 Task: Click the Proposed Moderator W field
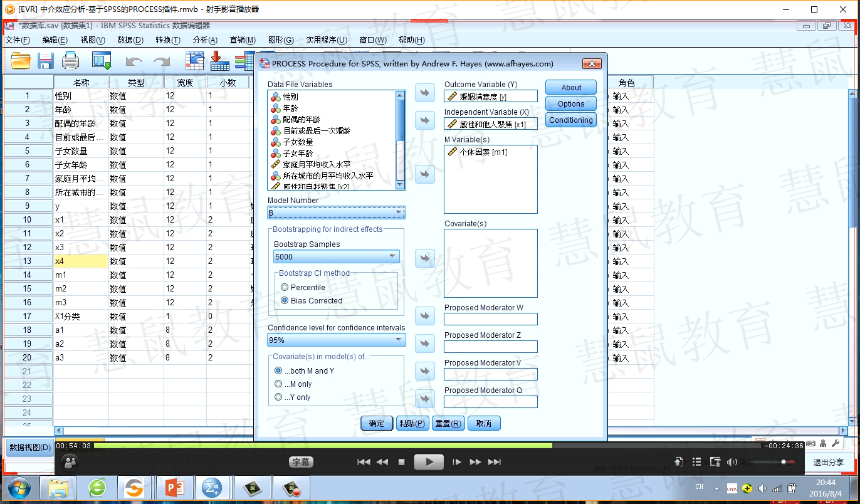pos(491,319)
